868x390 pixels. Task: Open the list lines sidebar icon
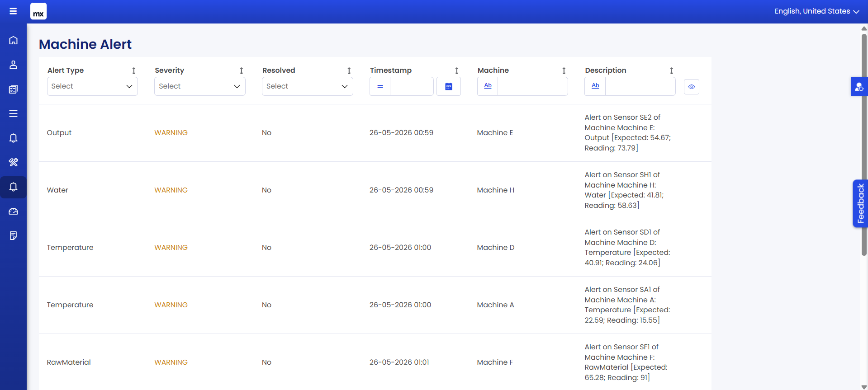[13, 113]
